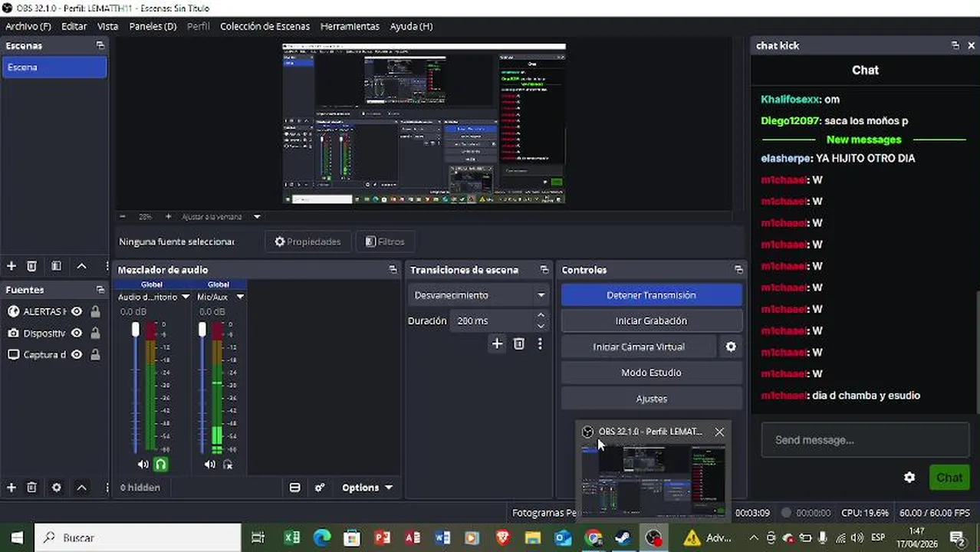
Task: Open Editar menu
Action: 74,26
